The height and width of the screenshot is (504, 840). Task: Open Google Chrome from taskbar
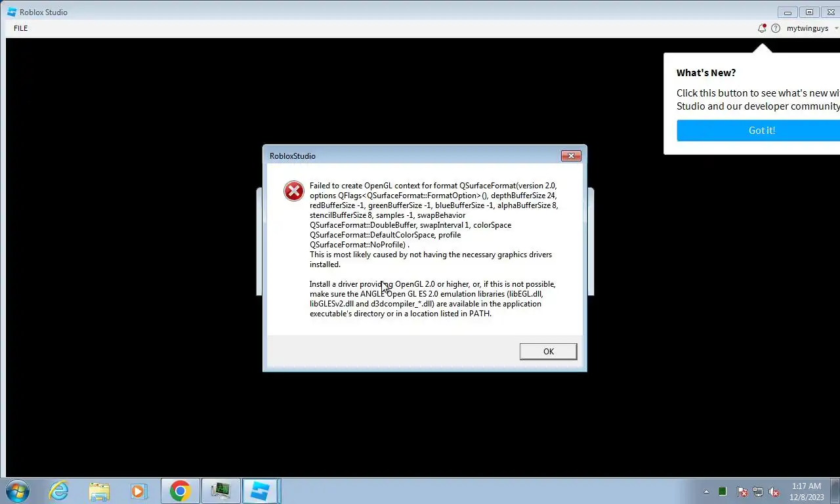point(180,491)
